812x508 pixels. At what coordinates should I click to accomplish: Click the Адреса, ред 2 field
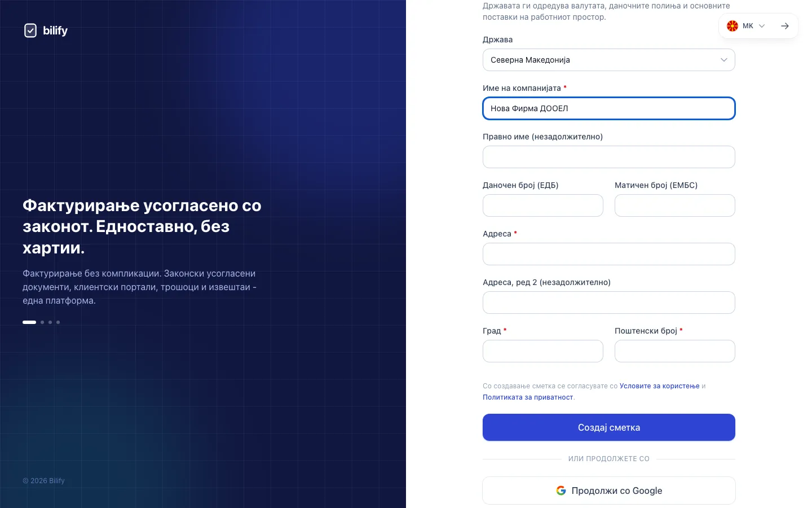[x=609, y=303]
